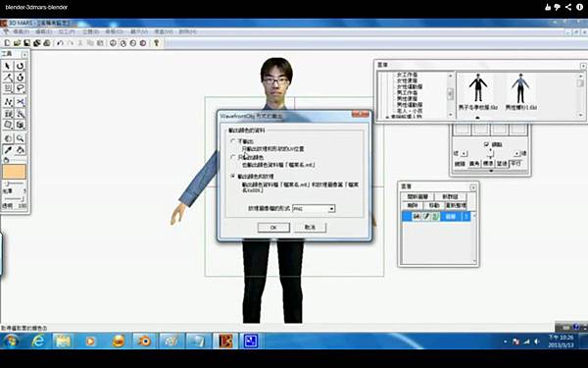The width and height of the screenshot is (588, 368).
Task: Open the File (檔案) menu
Action: point(21,32)
